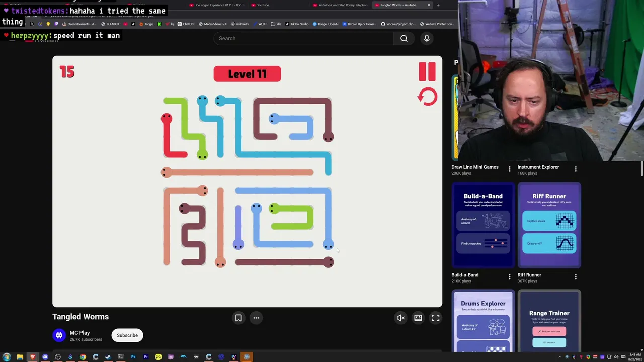644x362 pixels.
Task: Open options for Draw Line Mini Games
Action: (x=509, y=169)
